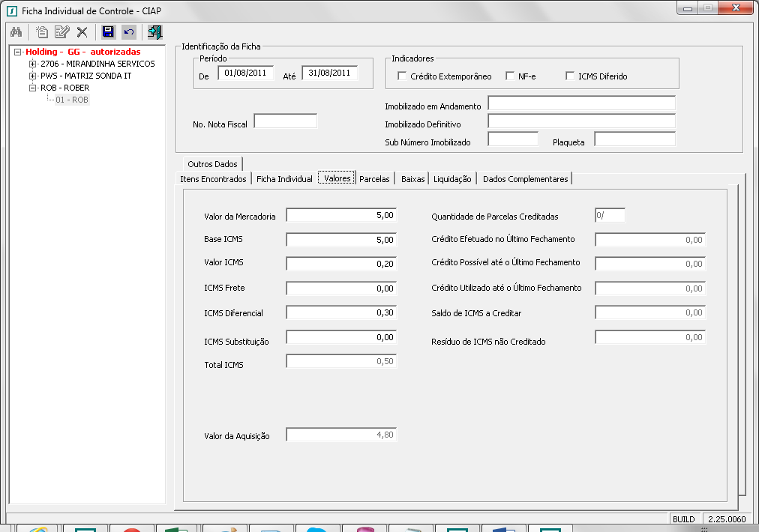Click the binoculars search icon
This screenshot has height=532, width=759.
[x=16, y=32]
